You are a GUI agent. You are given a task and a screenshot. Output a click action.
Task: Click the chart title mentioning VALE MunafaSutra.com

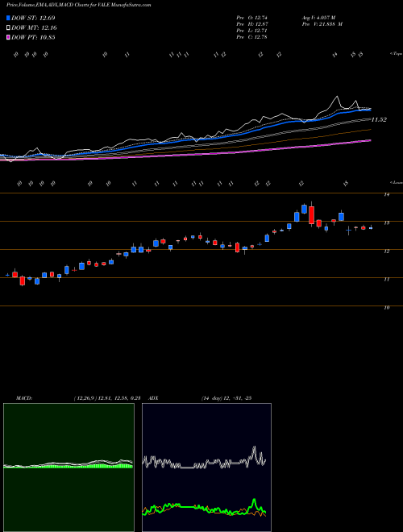pyautogui.click(x=79, y=5)
